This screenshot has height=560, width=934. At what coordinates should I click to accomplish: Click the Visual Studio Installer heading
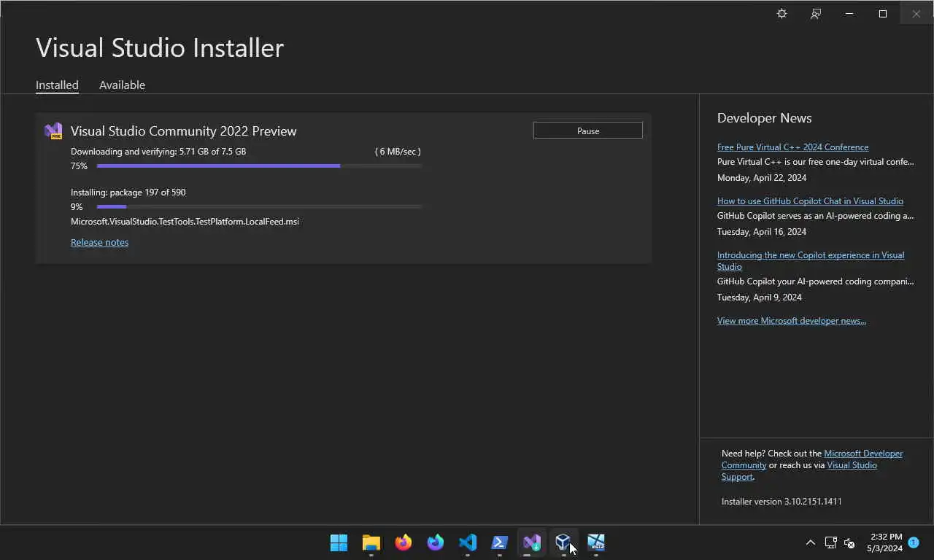pos(160,48)
